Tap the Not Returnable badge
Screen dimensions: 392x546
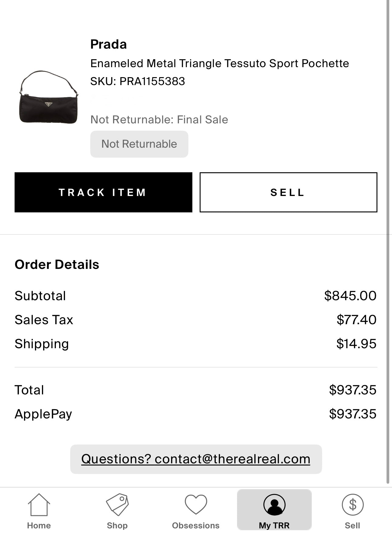139,144
